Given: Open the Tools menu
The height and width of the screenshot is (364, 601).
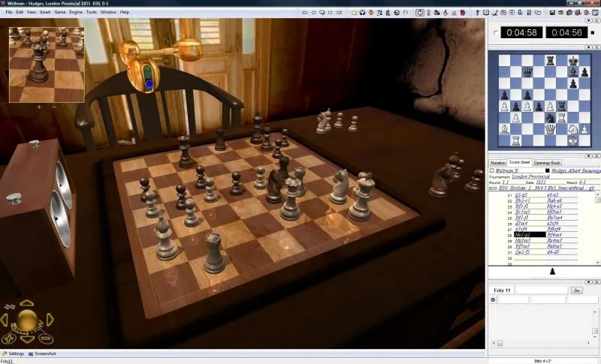Looking at the screenshot, I should click(91, 12).
